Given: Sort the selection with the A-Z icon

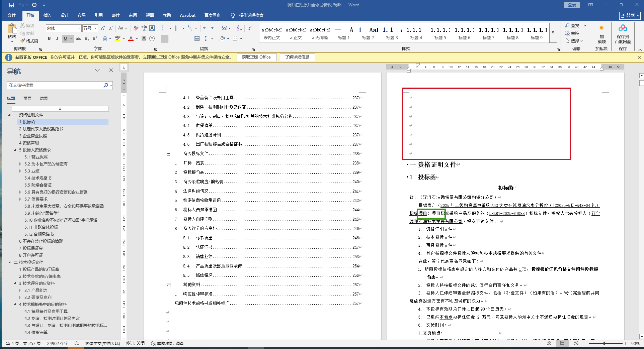Looking at the screenshot, I should click(x=239, y=28).
